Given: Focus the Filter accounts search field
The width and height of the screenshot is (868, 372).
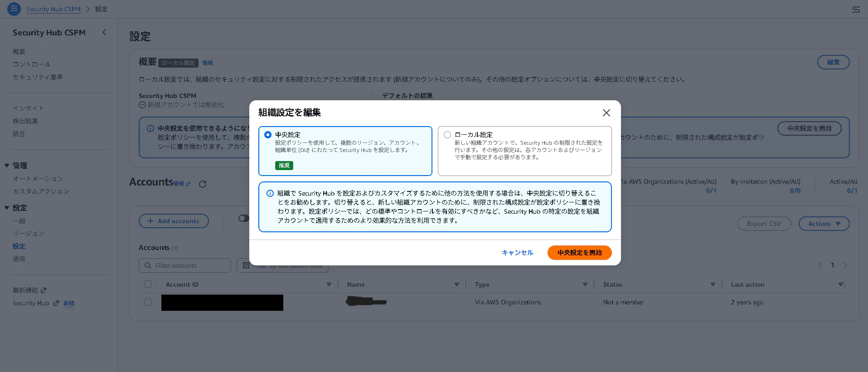Looking at the screenshot, I should point(185,265).
